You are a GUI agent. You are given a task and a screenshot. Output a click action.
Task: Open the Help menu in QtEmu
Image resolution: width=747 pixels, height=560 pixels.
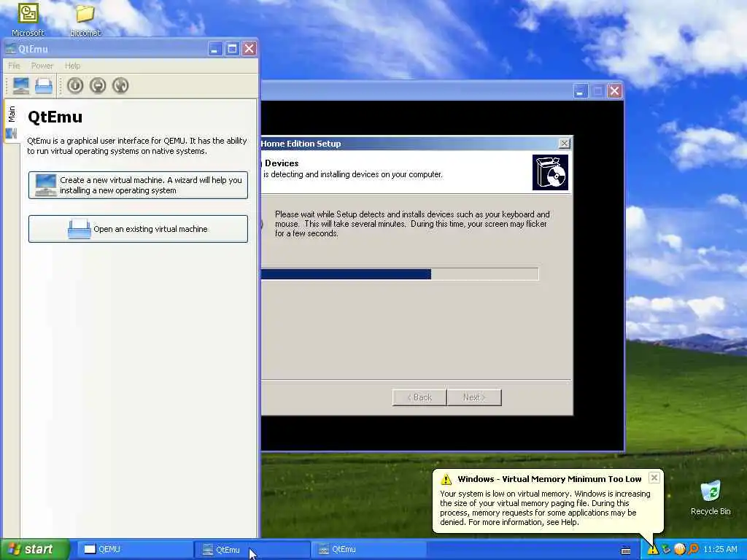(72, 66)
